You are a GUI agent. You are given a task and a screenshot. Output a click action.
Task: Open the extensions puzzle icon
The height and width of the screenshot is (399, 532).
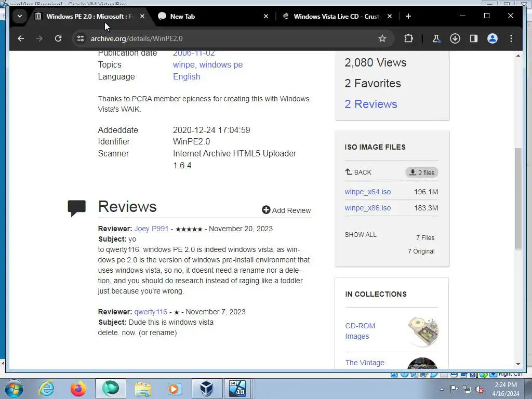click(408, 38)
